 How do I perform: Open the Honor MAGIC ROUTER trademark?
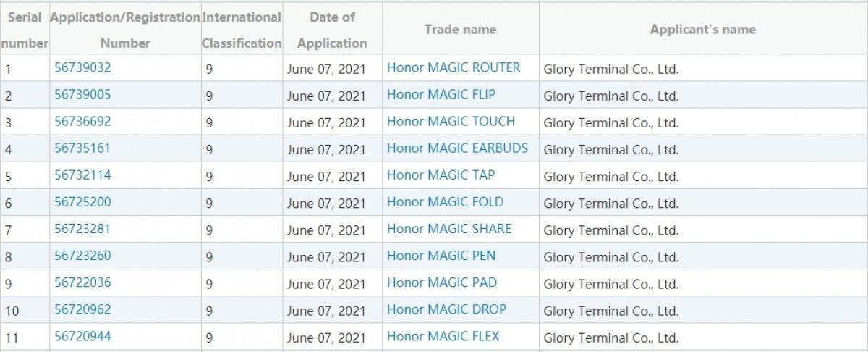pos(454,67)
